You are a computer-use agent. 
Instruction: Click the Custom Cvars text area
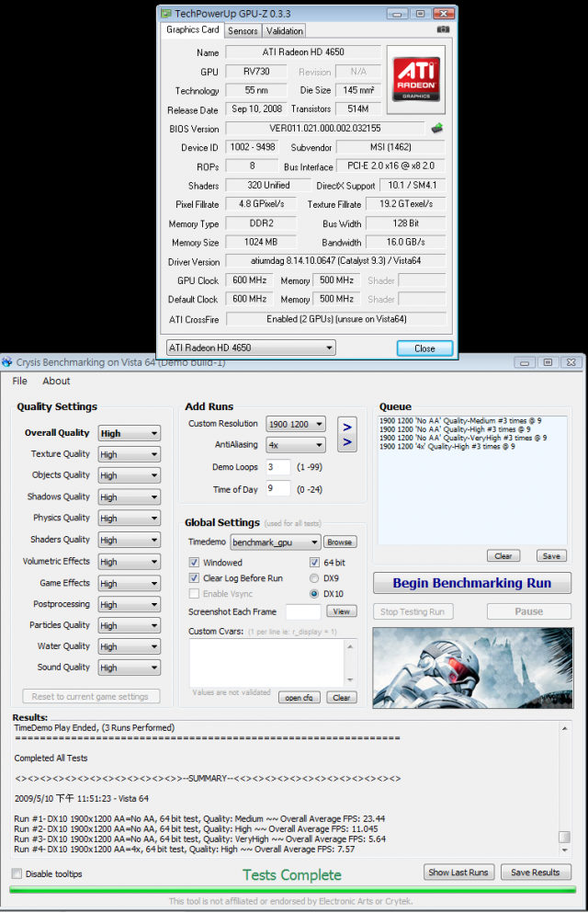click(x=267, y=663)
